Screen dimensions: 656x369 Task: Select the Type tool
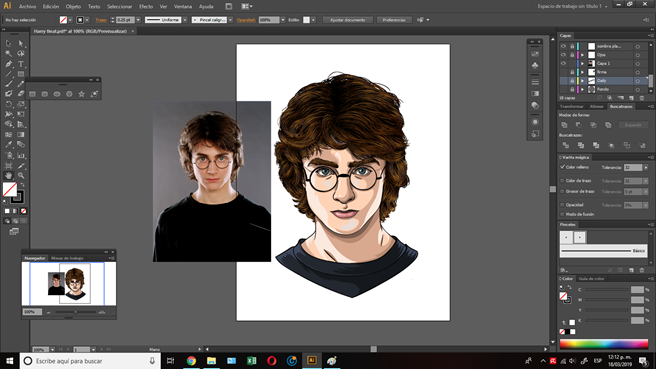21,64
